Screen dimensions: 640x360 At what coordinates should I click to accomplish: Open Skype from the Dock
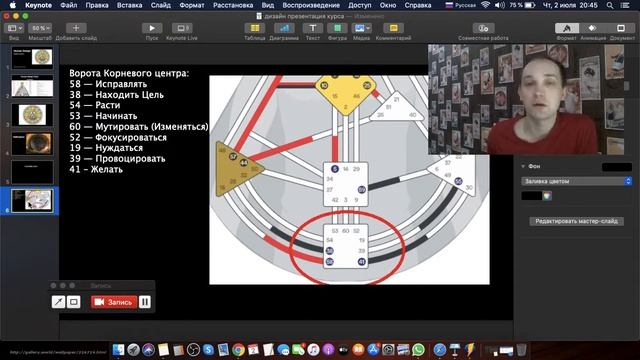pyautogui.click(x=208, y=350)
